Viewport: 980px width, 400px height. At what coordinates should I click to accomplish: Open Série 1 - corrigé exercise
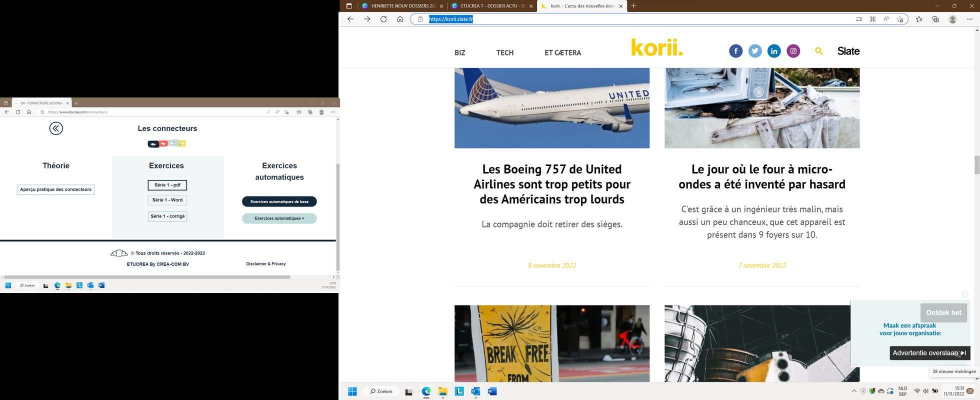pos(167,216)
